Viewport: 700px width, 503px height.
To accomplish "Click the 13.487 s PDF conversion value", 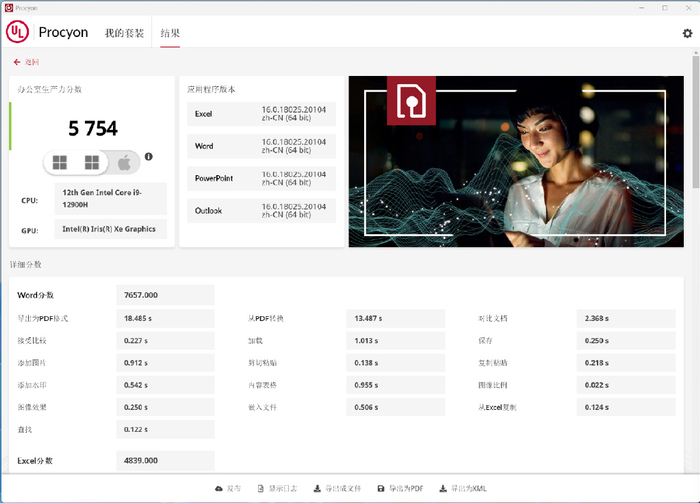I will 396,319.
